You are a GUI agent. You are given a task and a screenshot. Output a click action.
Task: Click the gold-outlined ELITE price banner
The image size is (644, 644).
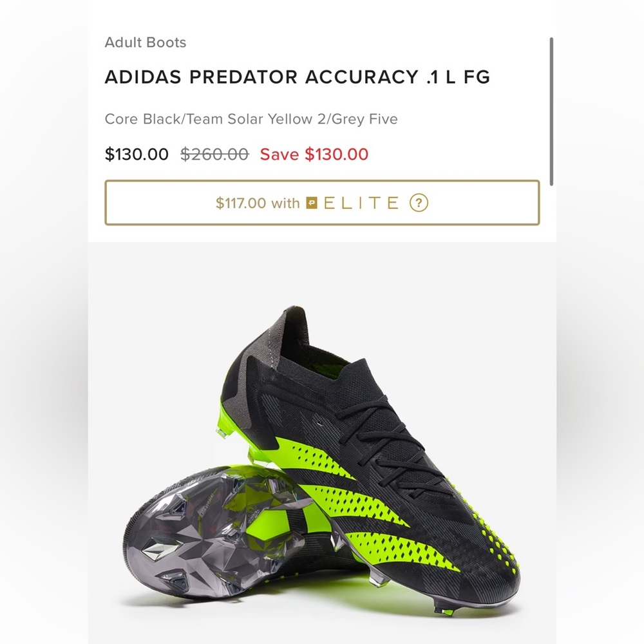tap(322, 203)
